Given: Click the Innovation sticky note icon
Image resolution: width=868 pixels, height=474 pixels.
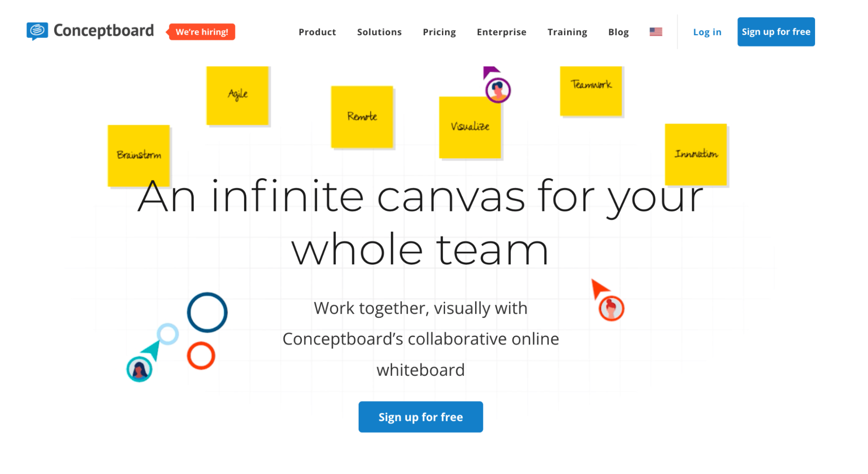Looking at the screenshot, I should [695, 155].
